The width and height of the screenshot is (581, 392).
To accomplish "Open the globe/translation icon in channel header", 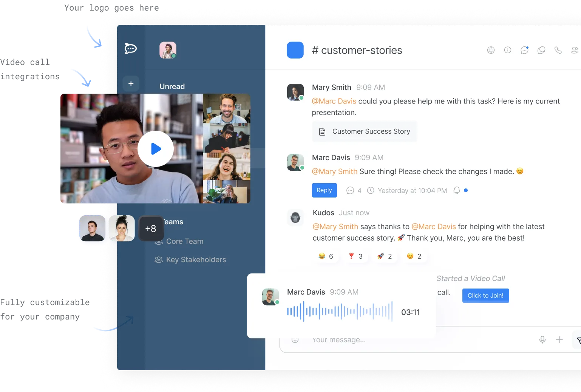I will tap(490, 50).
